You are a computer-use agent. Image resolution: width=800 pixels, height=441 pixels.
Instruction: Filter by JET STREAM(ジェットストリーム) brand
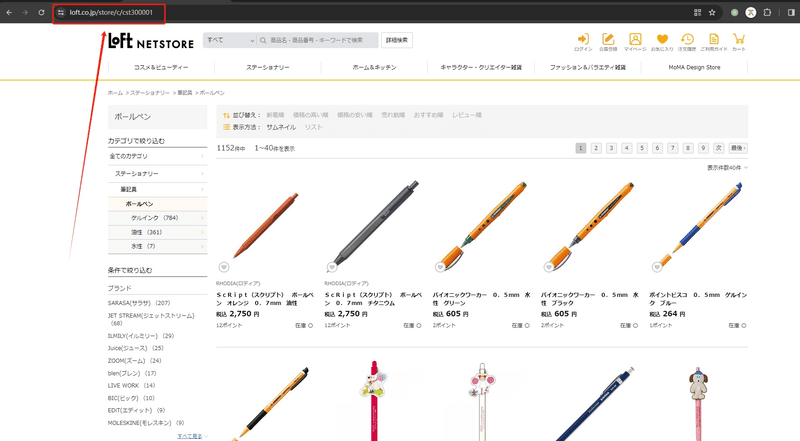pyautogui.click(x=151, y=319)
